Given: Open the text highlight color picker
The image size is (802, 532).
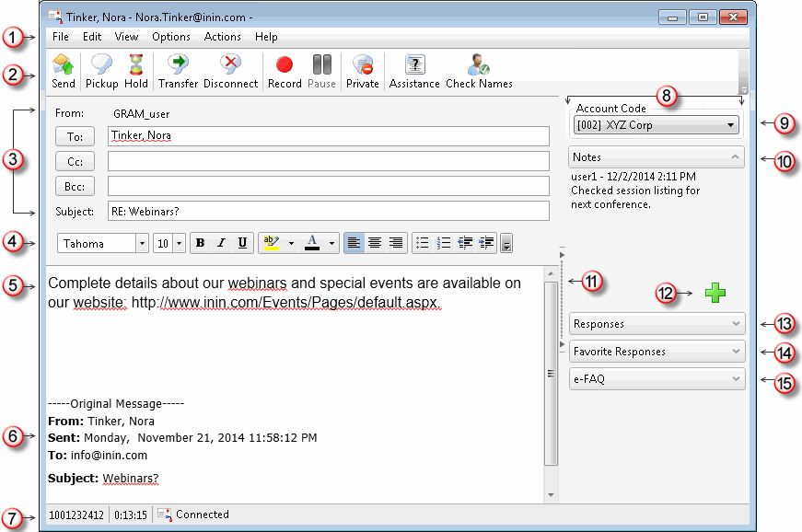Looking at the screenshot, I should point(291,243).
